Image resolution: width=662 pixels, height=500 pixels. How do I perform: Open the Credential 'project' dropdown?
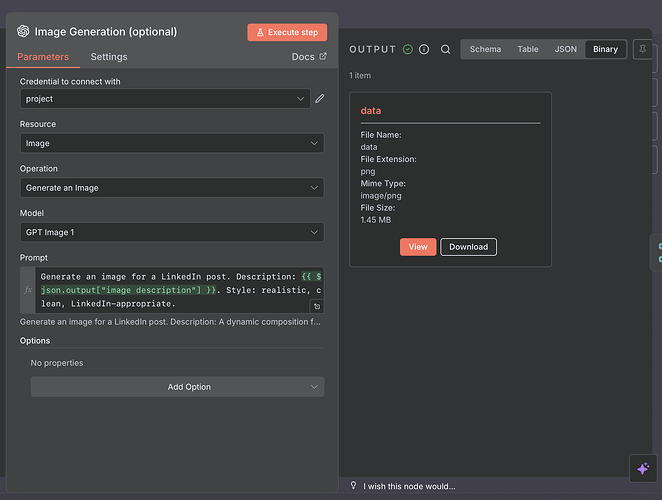point(165,99)
